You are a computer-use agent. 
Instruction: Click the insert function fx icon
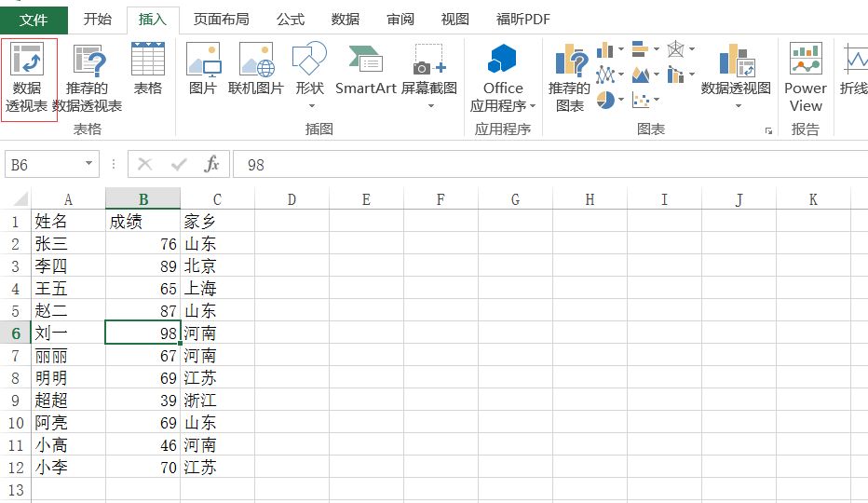211,164
